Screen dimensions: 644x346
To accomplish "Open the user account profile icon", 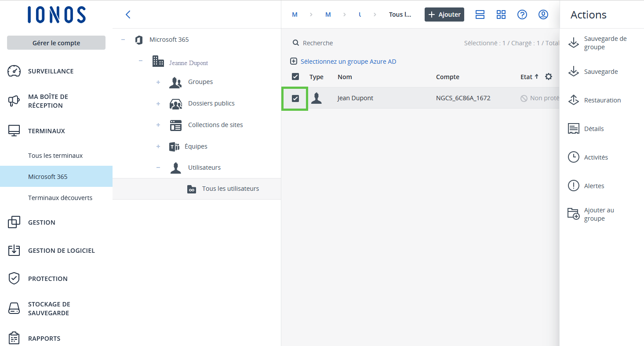I will tap(543, 15).
